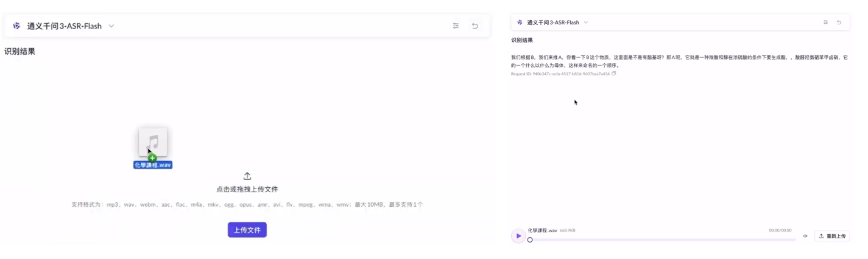Click the undo arrow in right panel header

(x=839, y=22)
